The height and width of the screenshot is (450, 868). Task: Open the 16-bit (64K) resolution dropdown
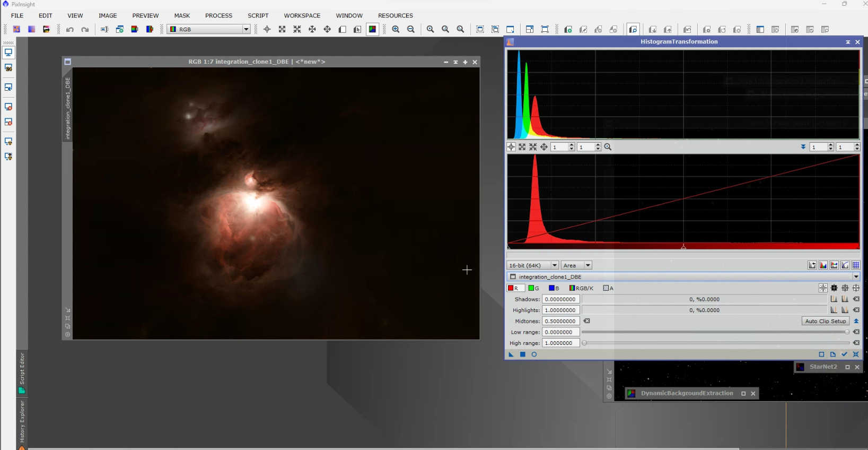click(x=533, y=265)
